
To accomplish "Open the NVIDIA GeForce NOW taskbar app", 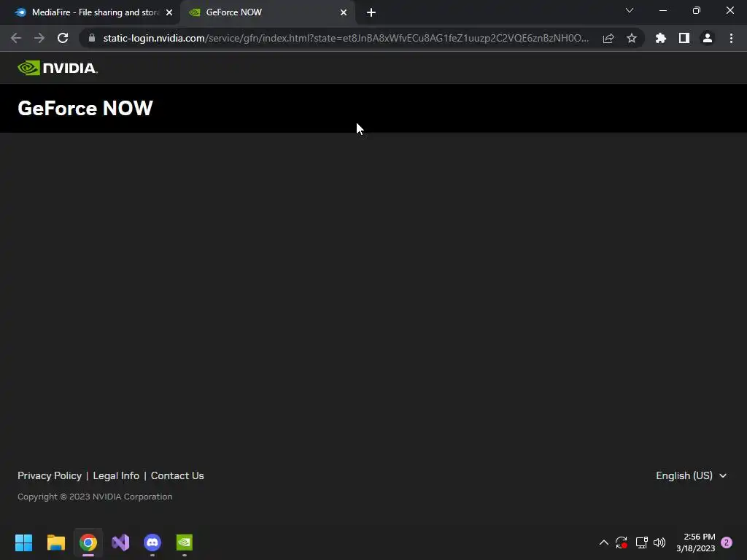I will click(x=185, y=542).
